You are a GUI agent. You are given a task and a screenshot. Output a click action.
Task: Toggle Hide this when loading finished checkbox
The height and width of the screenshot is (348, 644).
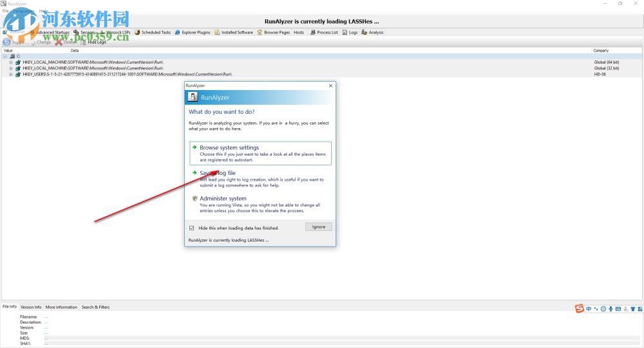point(191,228)
